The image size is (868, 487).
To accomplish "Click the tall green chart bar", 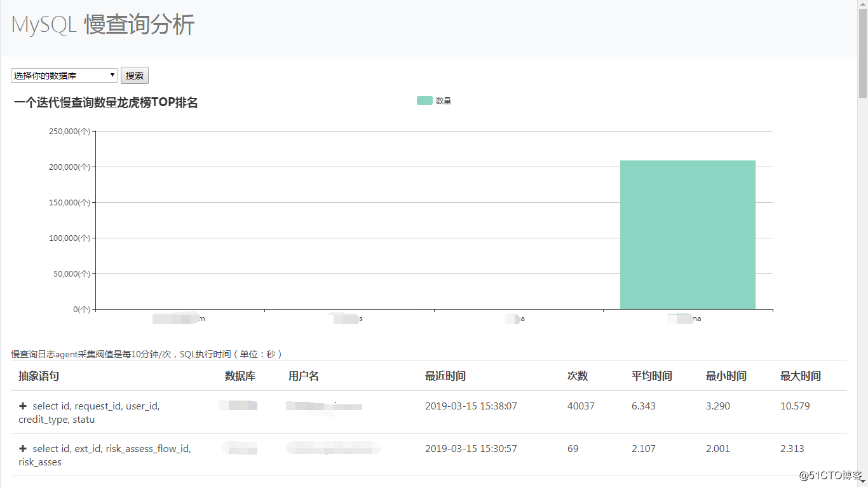I will coord(688,235).
